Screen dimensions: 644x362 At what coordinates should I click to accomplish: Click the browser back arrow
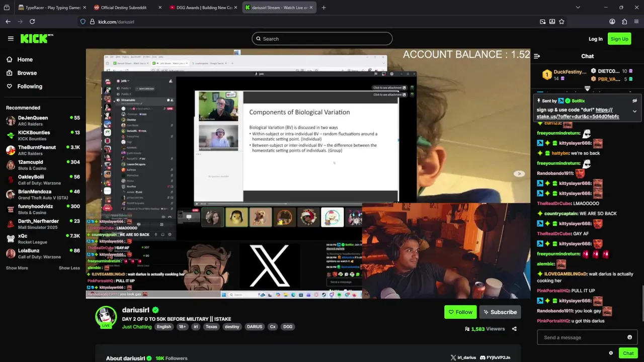point(8,22)
